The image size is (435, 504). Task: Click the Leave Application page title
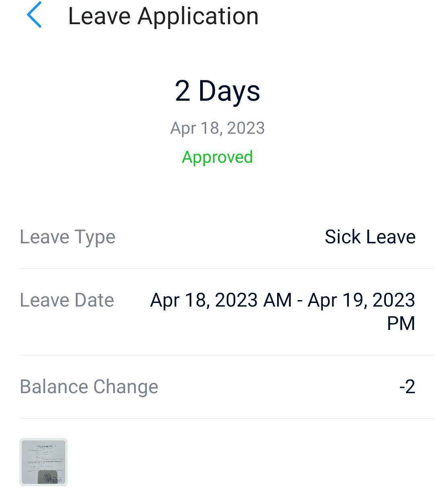click(x=163, y=17)
